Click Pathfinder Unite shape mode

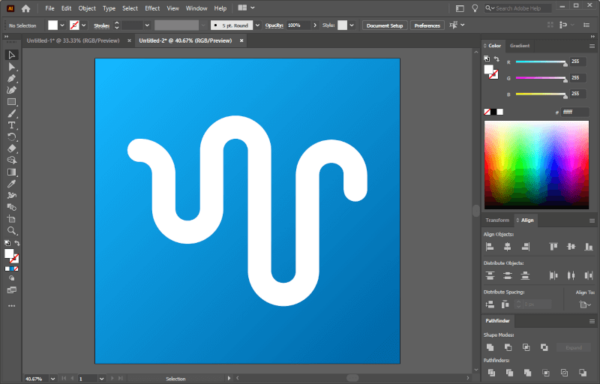[x=490, y=347]
